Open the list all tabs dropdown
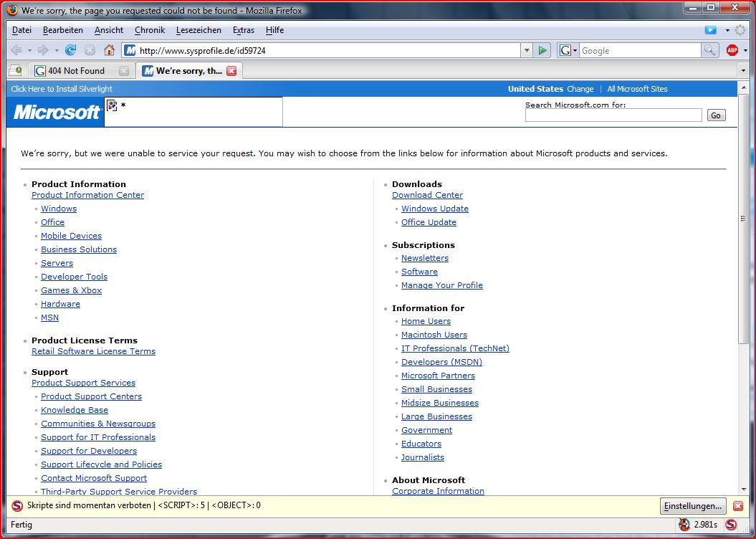This screenshot has width=756, height=539. click(743, 71)
